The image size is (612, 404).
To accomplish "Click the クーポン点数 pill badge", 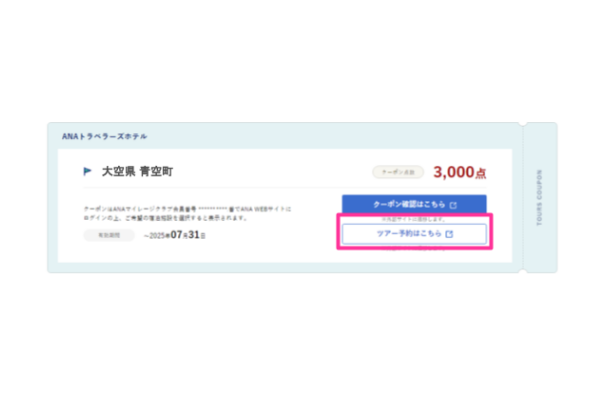I will point(398,172).
